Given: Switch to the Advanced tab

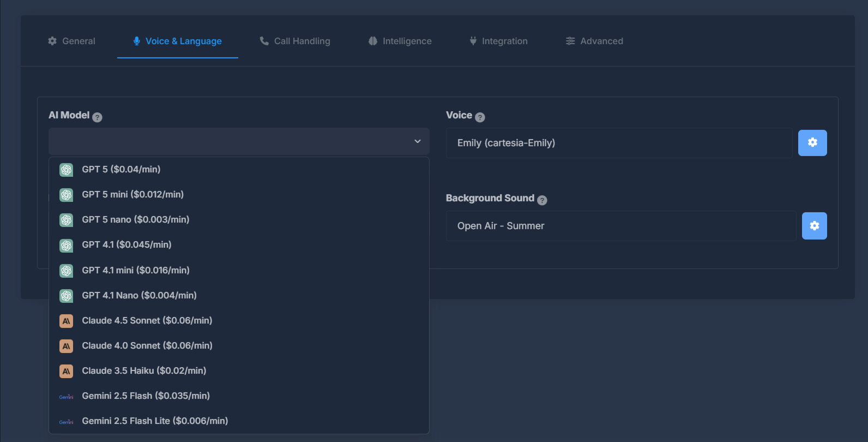Looking at the screenshot, I should tap(595, 41).
